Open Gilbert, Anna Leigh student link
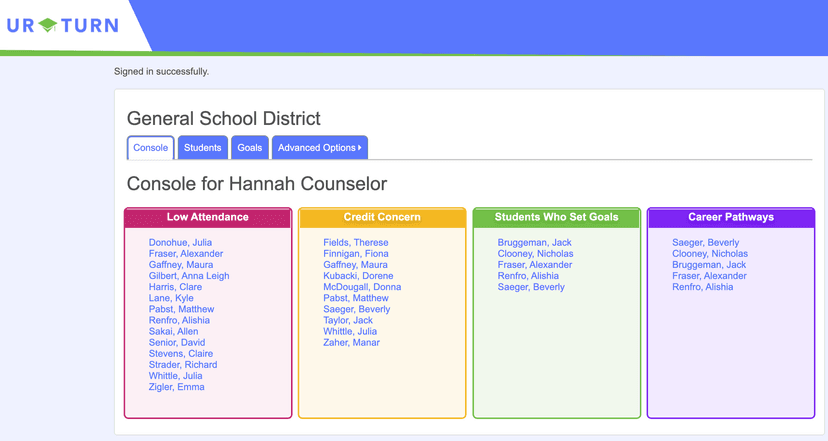The height and width of the screenshot is (441, 828). (x=189, y=276)
